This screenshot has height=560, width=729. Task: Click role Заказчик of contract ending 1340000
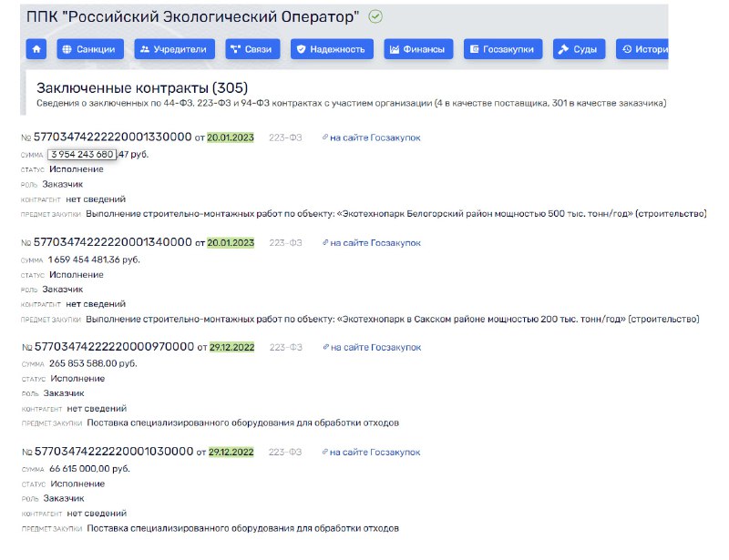point(62,289)
